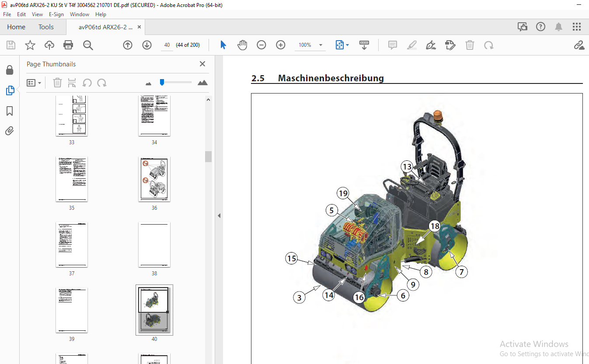Zoom out with the minus icon

pyautogui.click(x=261, y=45)
